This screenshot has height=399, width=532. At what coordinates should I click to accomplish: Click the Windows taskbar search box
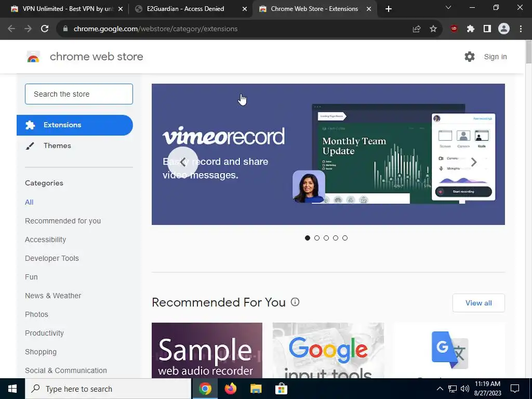point(108,389)
